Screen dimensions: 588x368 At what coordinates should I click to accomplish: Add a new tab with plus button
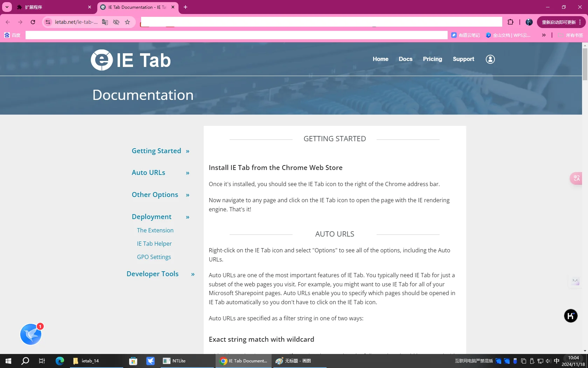pos(185,7)
